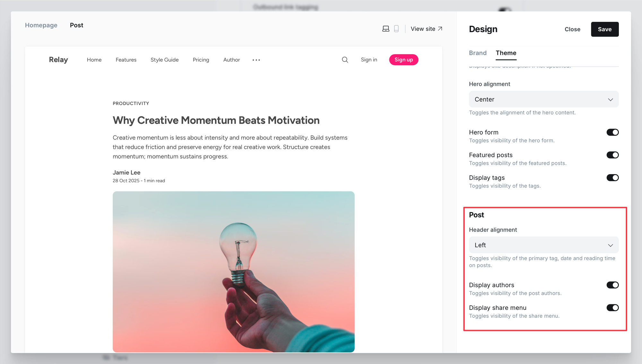Click the pink Sign up button

pyautogui.click(x=403, y=60)
